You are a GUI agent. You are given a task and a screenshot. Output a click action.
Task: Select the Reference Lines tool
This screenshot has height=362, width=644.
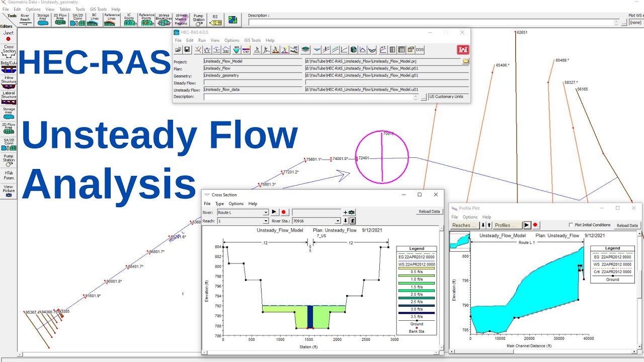112,20
